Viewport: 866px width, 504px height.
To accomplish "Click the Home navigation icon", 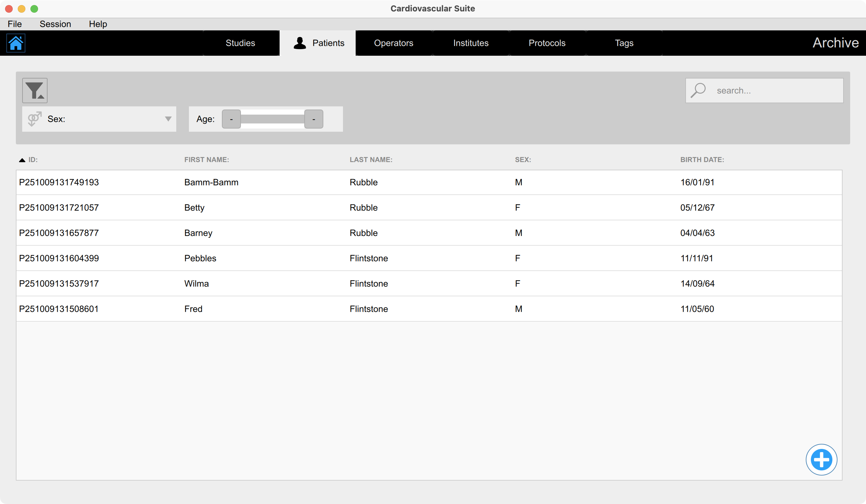I will pos(16,43).
